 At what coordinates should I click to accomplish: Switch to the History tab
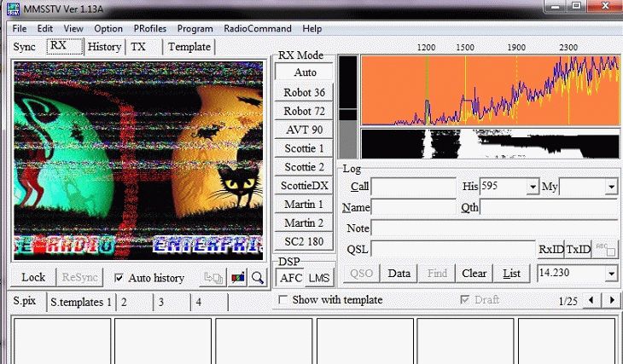[x=104, y=47]
